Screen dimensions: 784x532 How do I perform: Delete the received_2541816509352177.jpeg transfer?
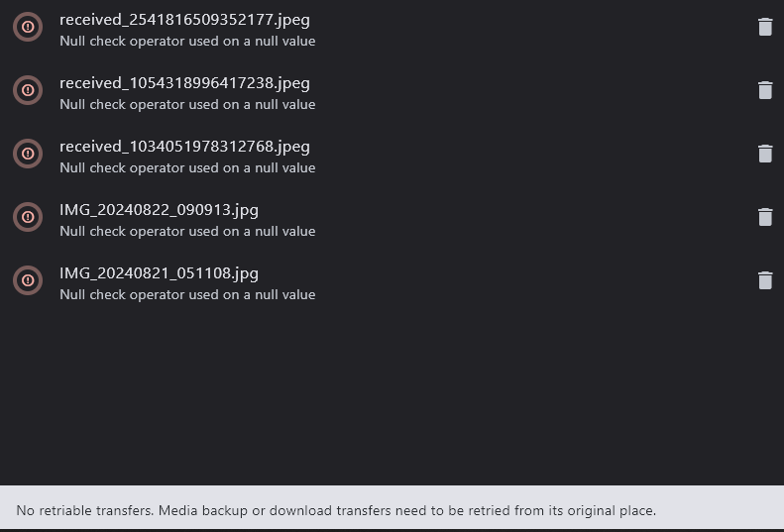tap(765, 27)
